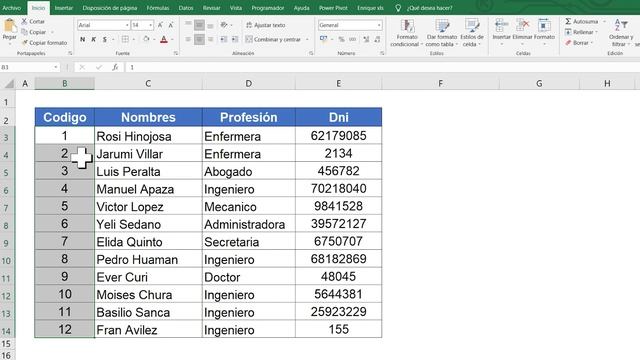The width and height of the screenshot is (640, 360).
Task: Switch to Datos tab
Action: (186, 8)
